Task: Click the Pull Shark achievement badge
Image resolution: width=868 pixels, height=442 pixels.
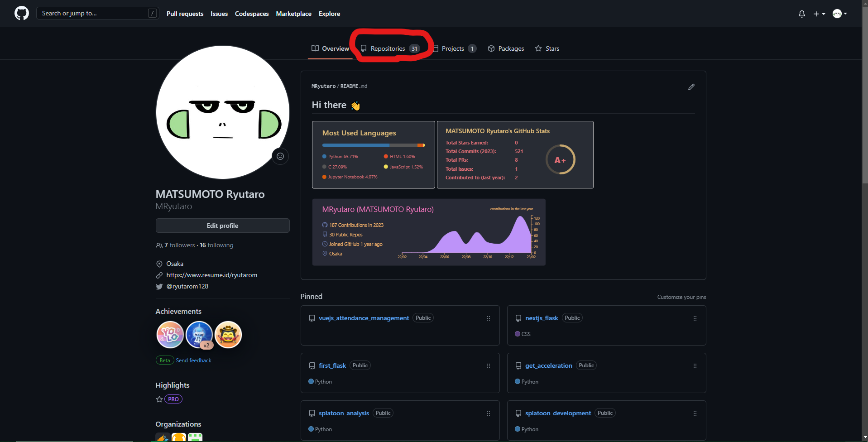Action: (x=199, y=335)
